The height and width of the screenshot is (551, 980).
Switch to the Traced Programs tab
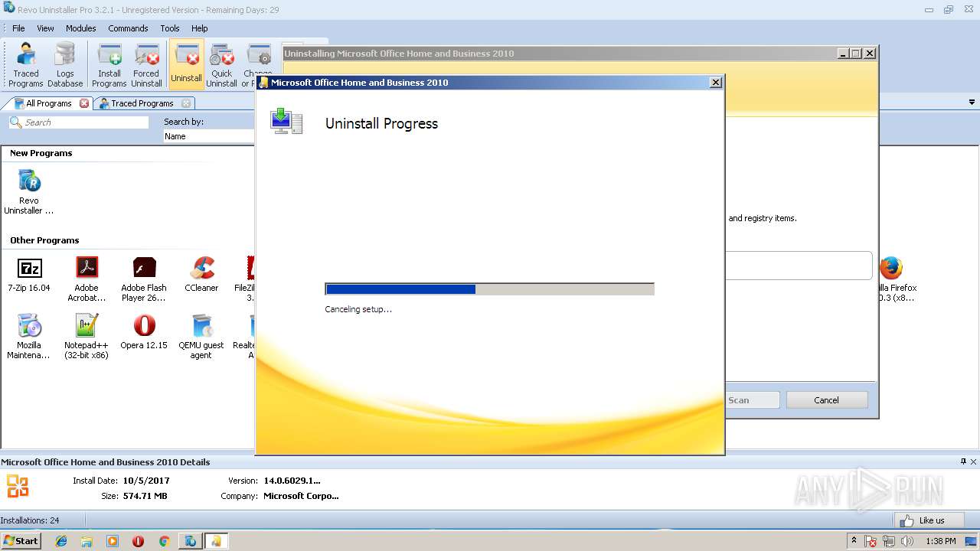[x=142, y=103]
